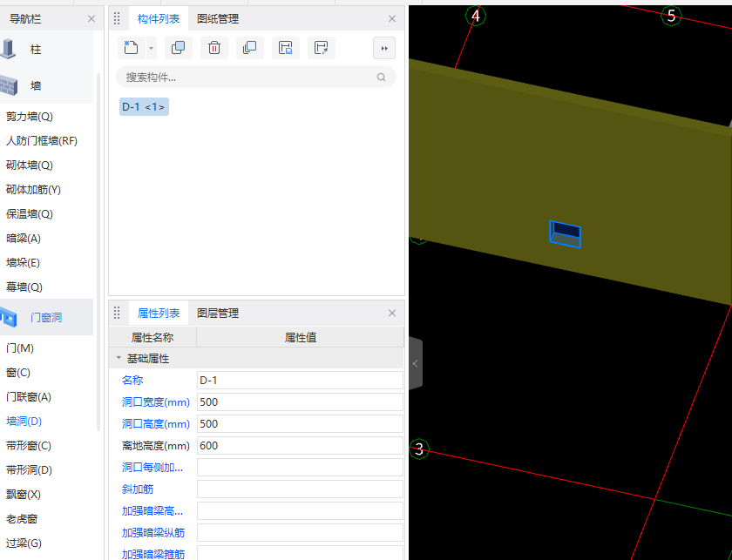This screenshot has width=732, height=560.
Task: Click the 洞口高度 value field
Action: (x=300, y=424)
